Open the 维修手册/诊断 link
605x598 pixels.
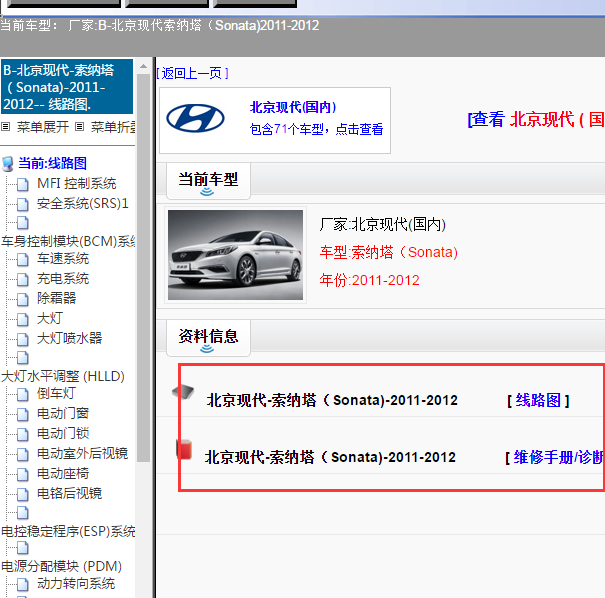(559, 458)
